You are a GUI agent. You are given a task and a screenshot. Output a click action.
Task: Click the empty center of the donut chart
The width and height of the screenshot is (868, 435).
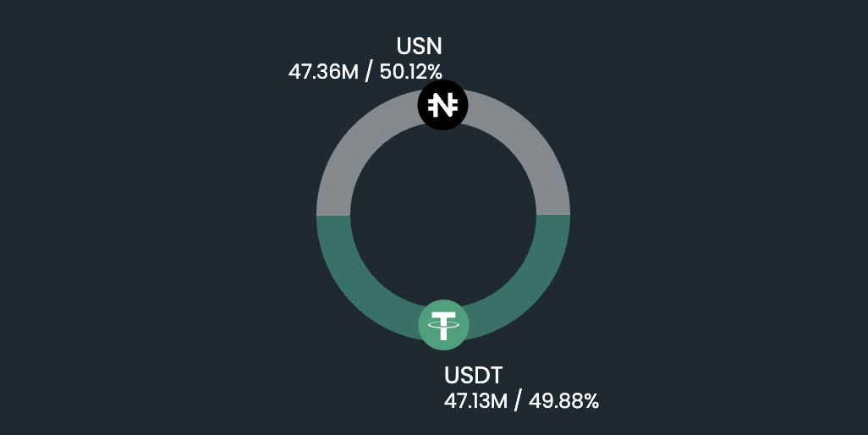[443, 215]
